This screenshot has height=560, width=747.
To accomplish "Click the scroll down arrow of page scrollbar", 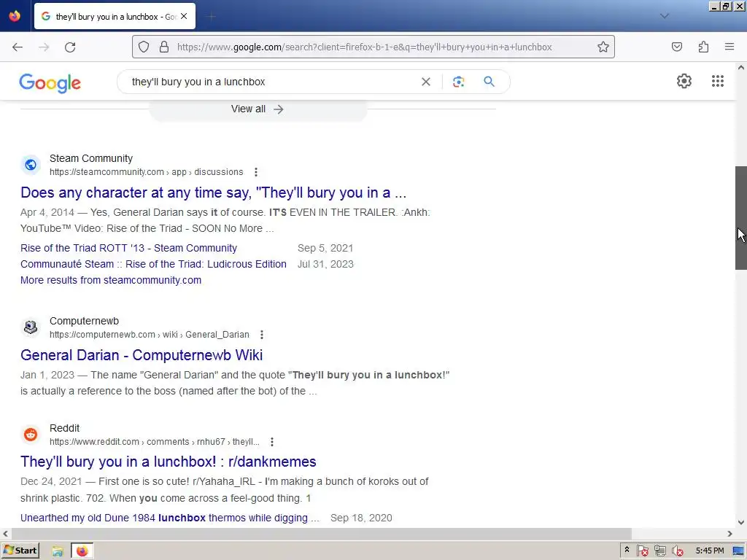I will 741,522.
